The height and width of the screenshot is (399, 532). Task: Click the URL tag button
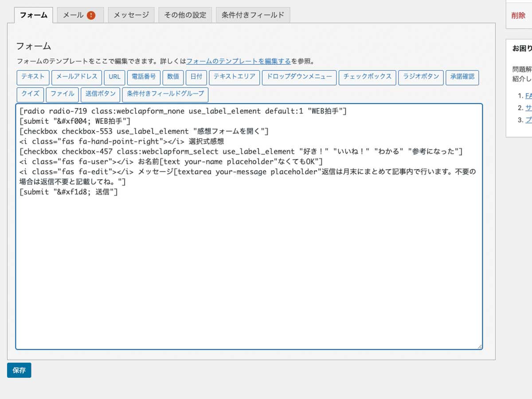click(114, 77)
